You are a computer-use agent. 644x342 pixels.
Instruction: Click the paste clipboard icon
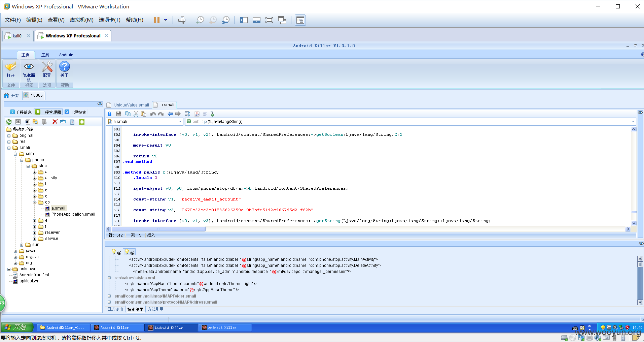click(x=144, y=114)
